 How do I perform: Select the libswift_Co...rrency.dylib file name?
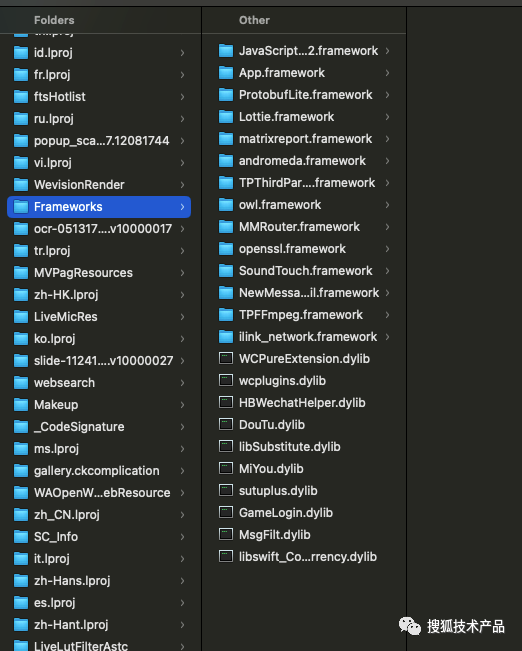pyautogui.click(x=308, y=557)
